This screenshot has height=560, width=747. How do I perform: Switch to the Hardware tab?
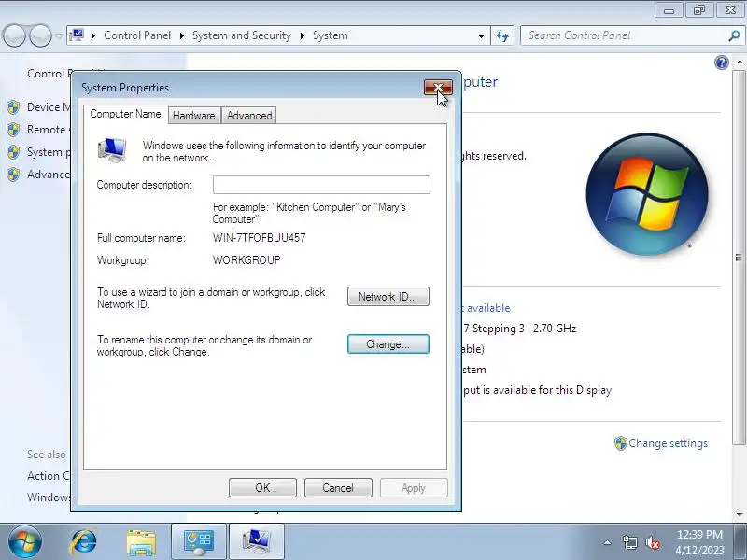194,115
